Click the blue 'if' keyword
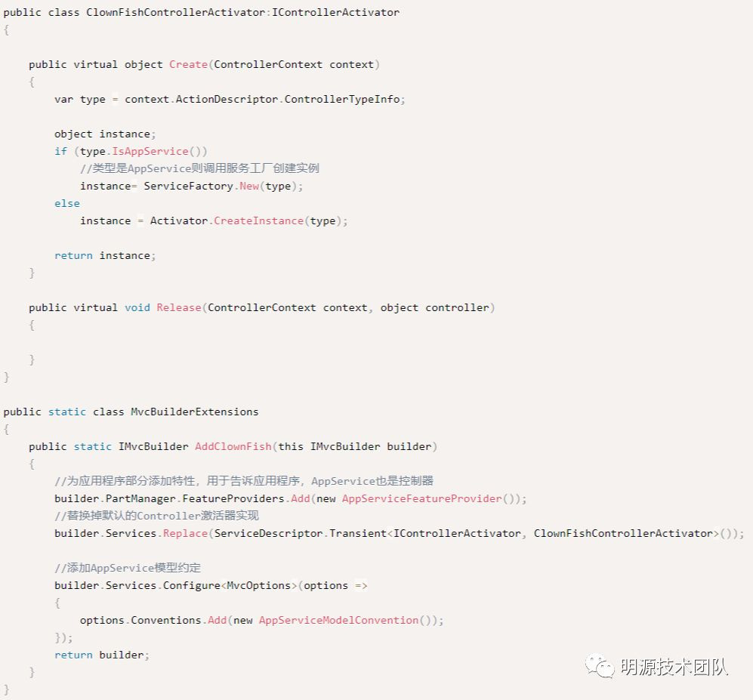Viewport: 753px width, 700px height. tap(60, 151)
